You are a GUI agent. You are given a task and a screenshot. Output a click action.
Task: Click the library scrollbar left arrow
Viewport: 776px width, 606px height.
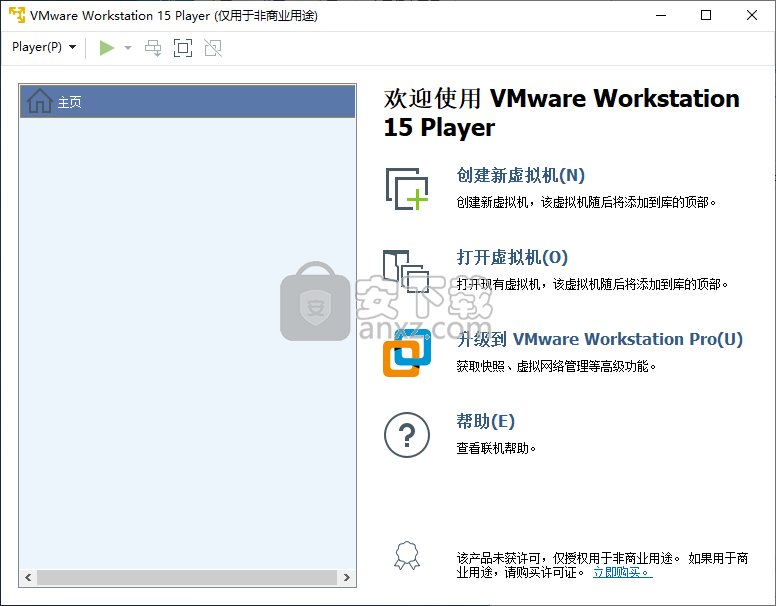28,577
